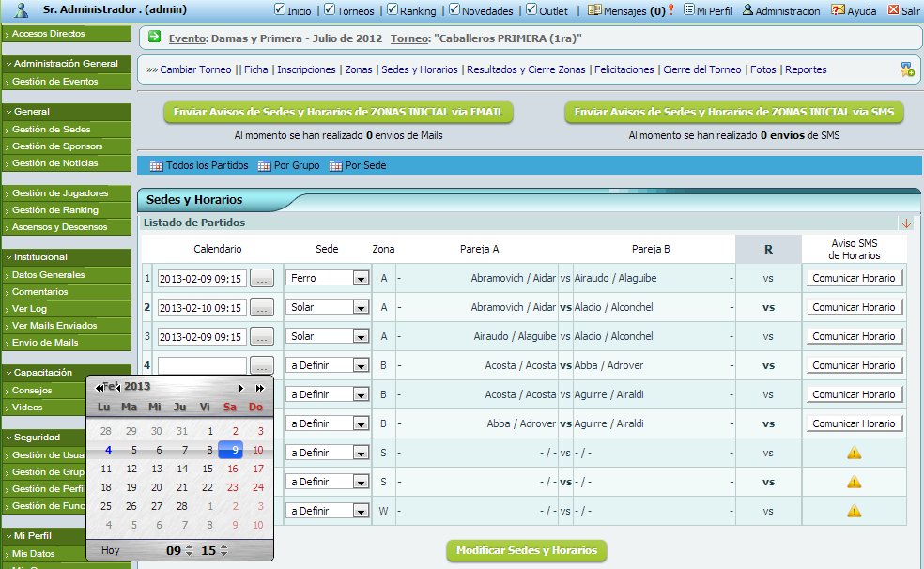This screenshot has height=569, width=924.
Task: Open Sede dropdown for Acosta vs Abba match
Action: pyautogui.click(x=360, y=366)
